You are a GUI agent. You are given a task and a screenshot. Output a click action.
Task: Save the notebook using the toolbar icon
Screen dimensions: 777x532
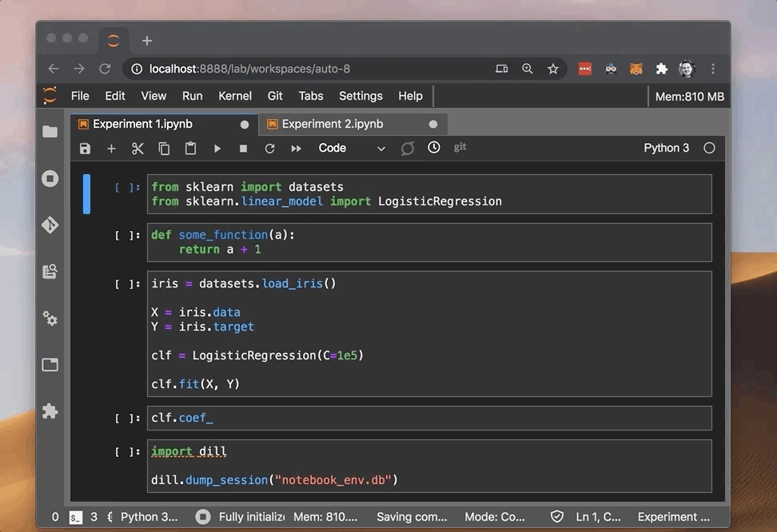coord(85,149)
